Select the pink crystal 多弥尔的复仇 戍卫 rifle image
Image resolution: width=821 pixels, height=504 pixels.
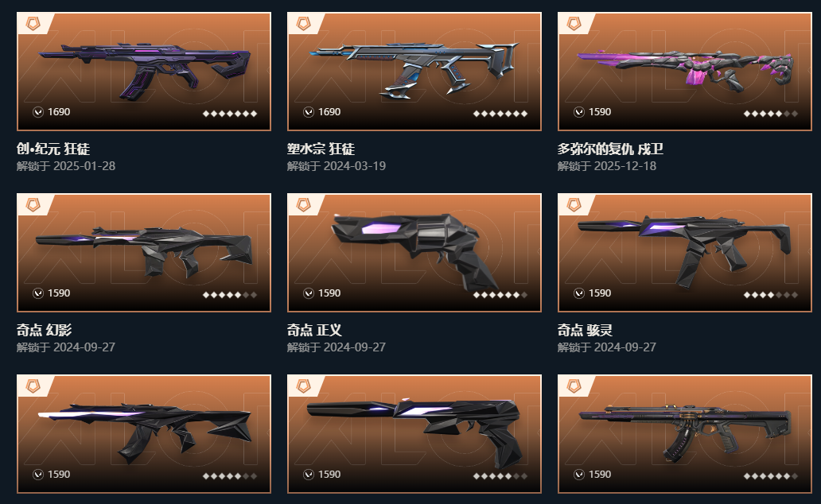pyautogui.click(x=685, y=72)
